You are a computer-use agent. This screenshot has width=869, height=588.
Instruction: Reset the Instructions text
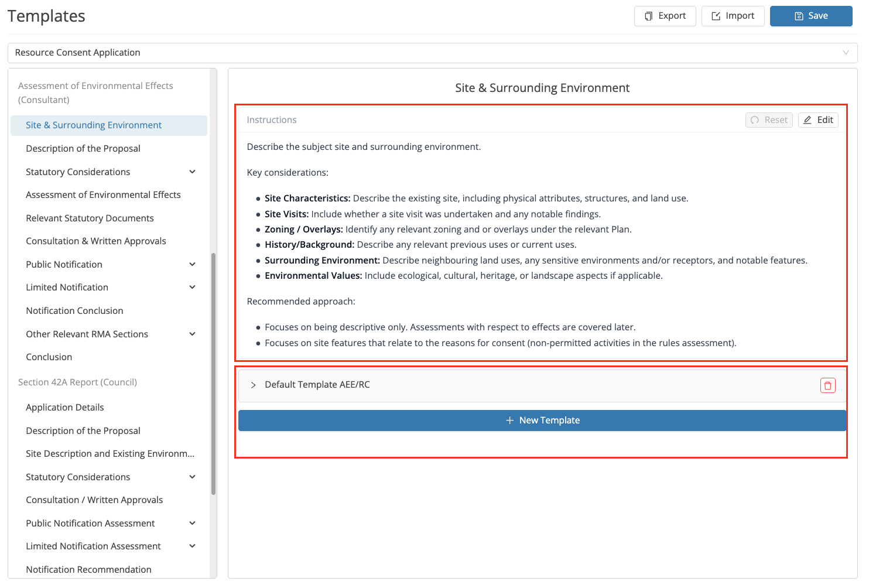click(x=769, y=120)
